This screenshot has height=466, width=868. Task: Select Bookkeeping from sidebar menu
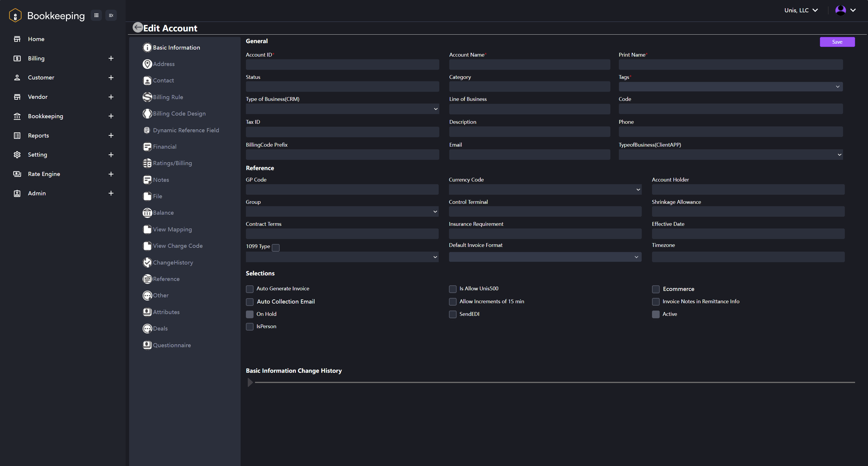point(45,116)
